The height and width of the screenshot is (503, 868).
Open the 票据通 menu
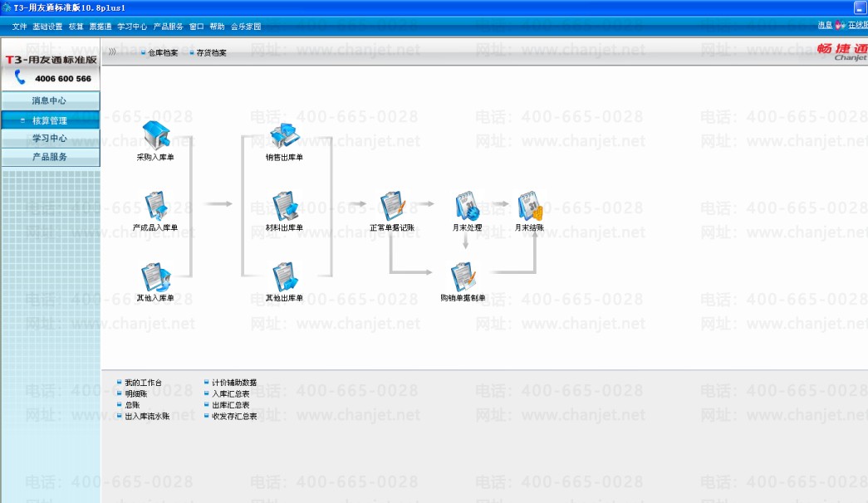[x=101, y=27]
